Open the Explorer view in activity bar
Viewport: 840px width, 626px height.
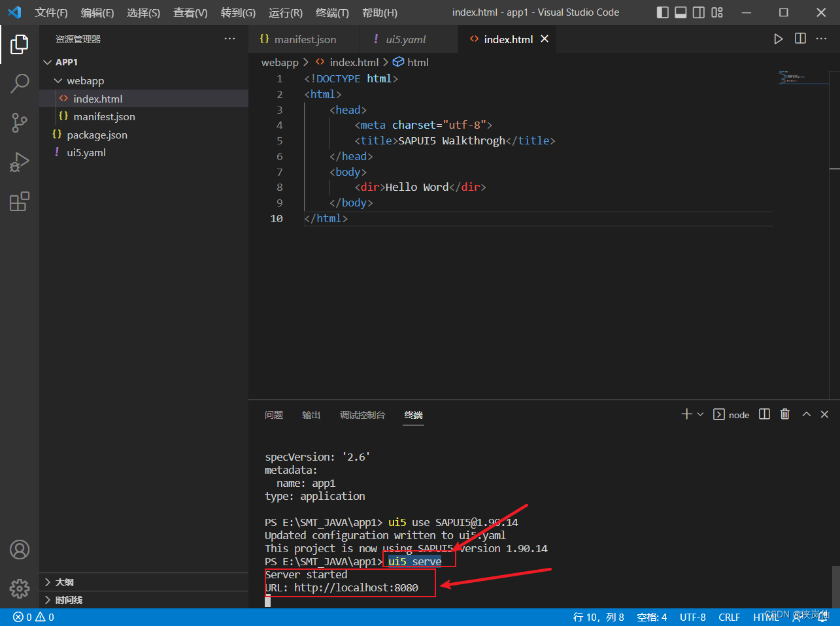[x=20, y=44]
